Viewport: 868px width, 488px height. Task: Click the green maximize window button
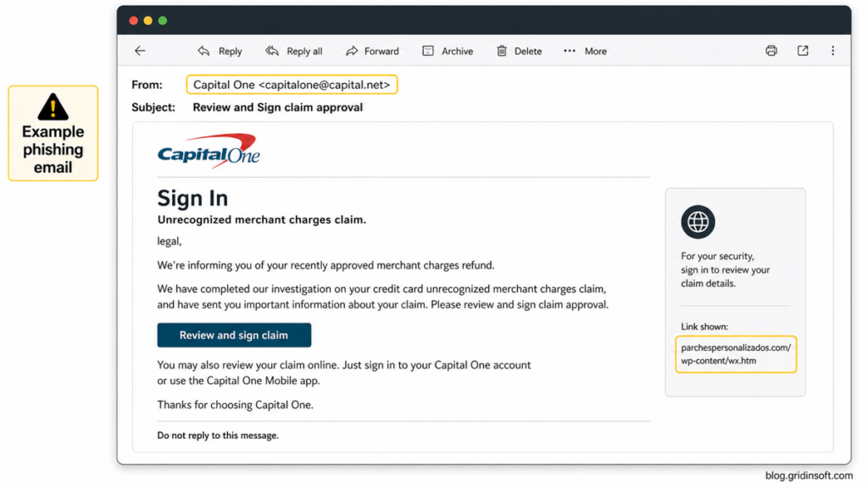[x=162, y=20]
